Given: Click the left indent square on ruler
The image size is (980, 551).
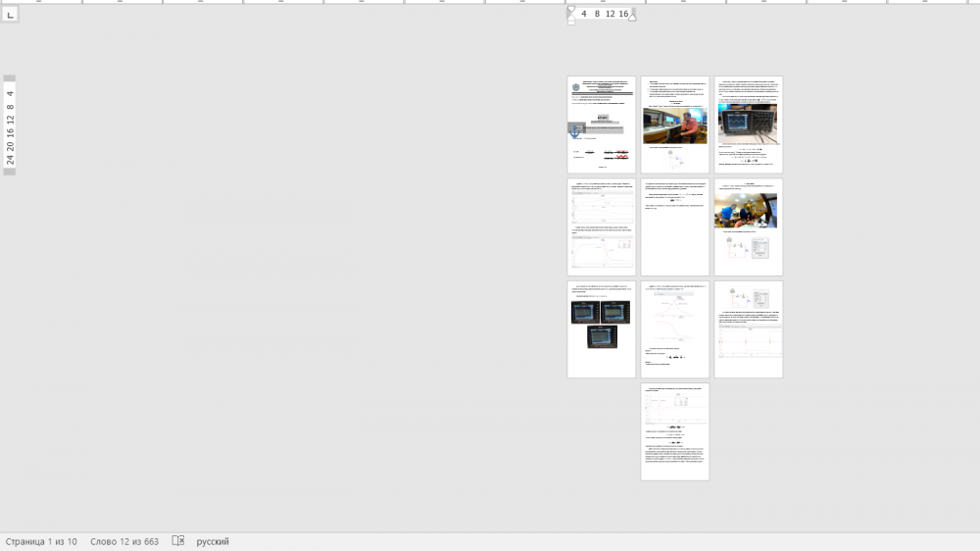Looking at the screenshot, I should click(571, 22).
